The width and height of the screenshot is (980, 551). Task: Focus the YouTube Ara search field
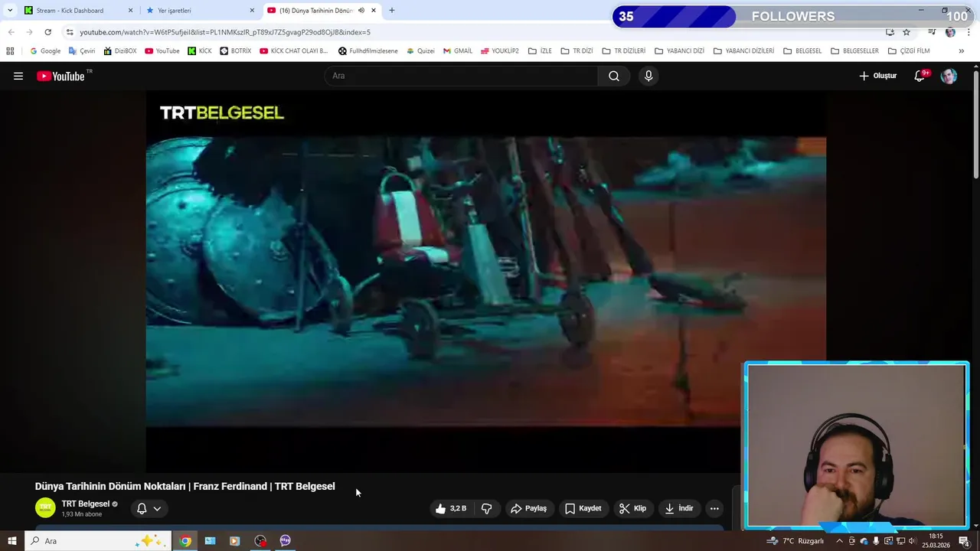click(461, 76)
